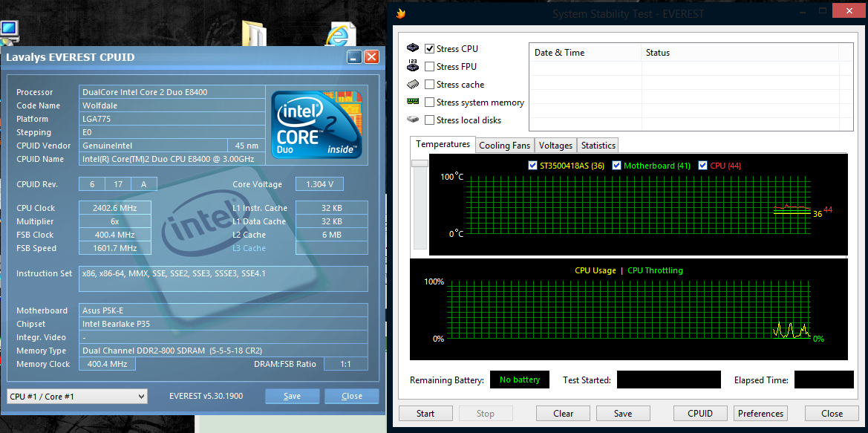Viewport: 868px width, 433px height.
Task: Click the EVEREST v5.30.1900 version label
Action: 206,396
